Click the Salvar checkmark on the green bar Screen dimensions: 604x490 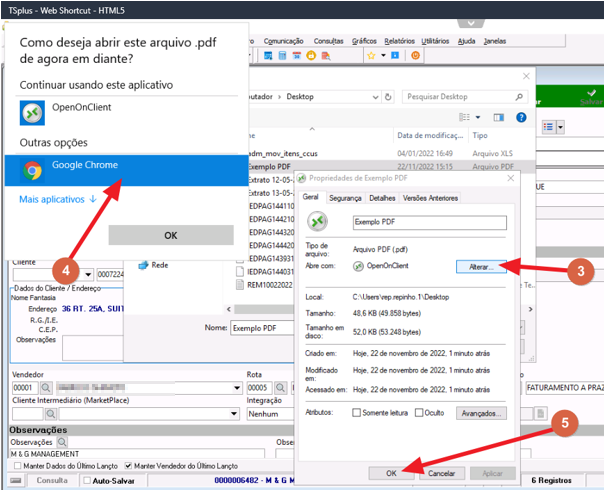(591, 97)
